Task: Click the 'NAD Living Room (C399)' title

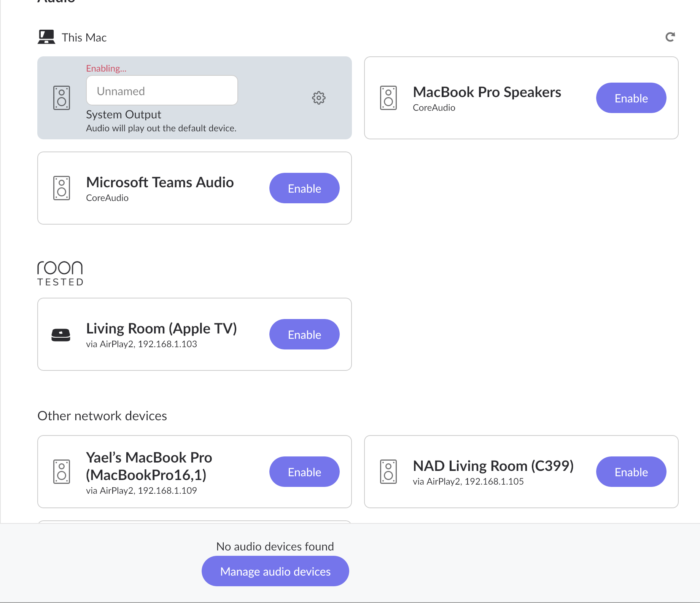Action: pyautogui.click(x=493, y=466)
